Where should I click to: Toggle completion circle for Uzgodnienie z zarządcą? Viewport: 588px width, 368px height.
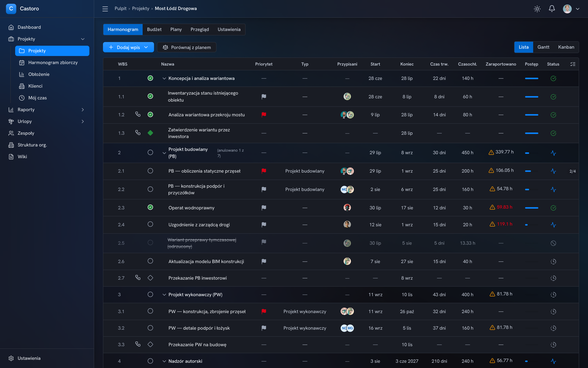[x=150, y=224]
